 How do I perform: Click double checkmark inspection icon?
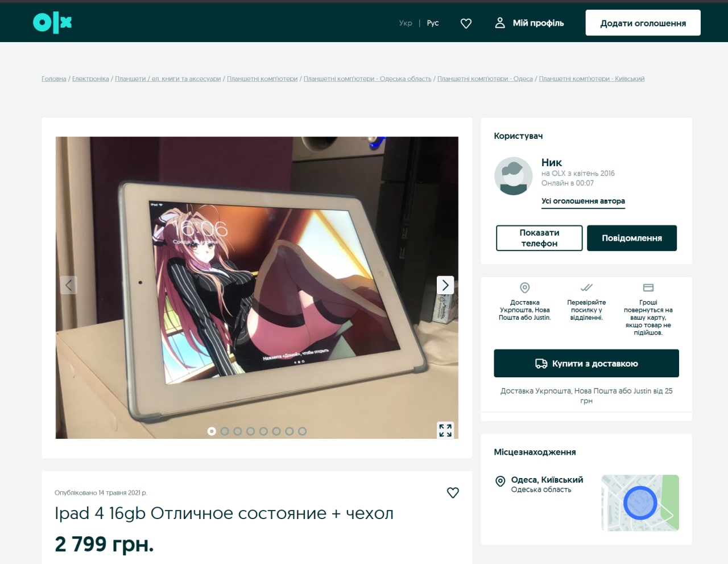pyautogui.click(x=586, y=287)
